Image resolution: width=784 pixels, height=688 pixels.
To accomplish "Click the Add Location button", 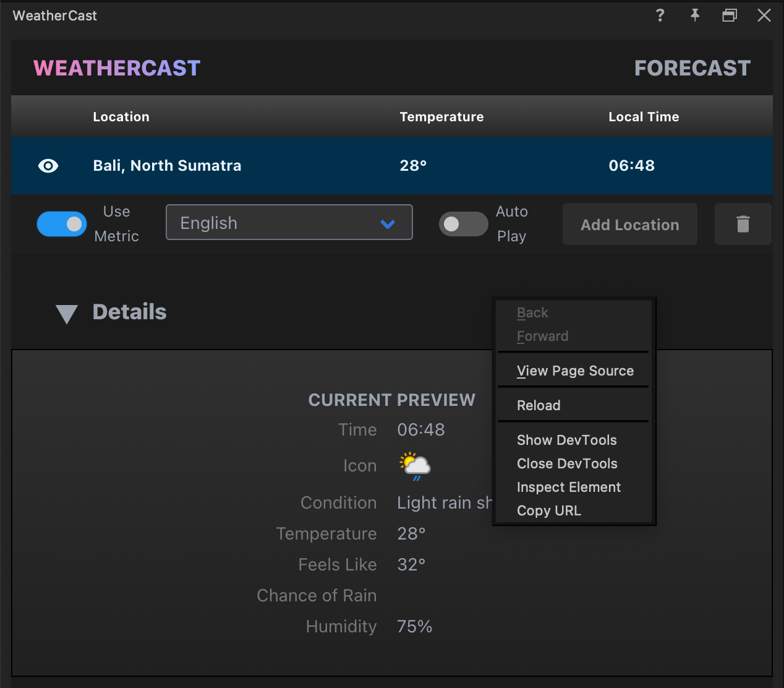I will coord(629,224).
